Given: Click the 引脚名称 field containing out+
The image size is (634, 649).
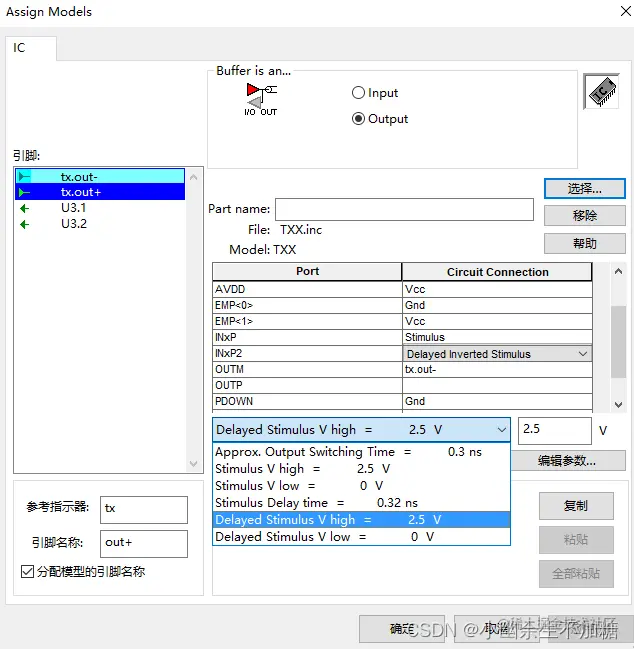Looking at the screenshot, I should (144, 543).
